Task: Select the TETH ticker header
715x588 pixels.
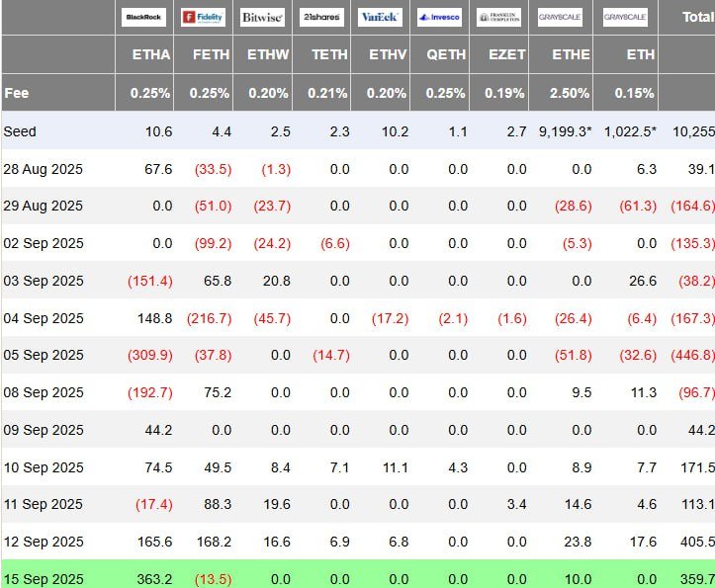Action: (329, 54)
